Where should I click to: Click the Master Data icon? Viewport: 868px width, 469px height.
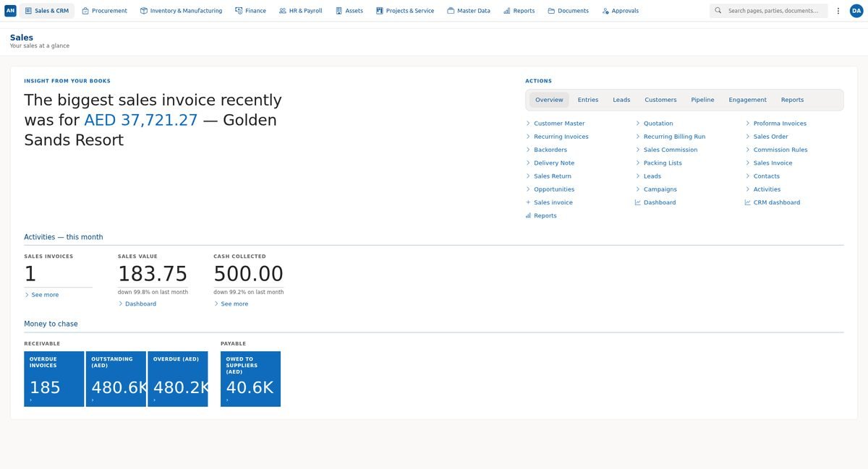(451, 11)
